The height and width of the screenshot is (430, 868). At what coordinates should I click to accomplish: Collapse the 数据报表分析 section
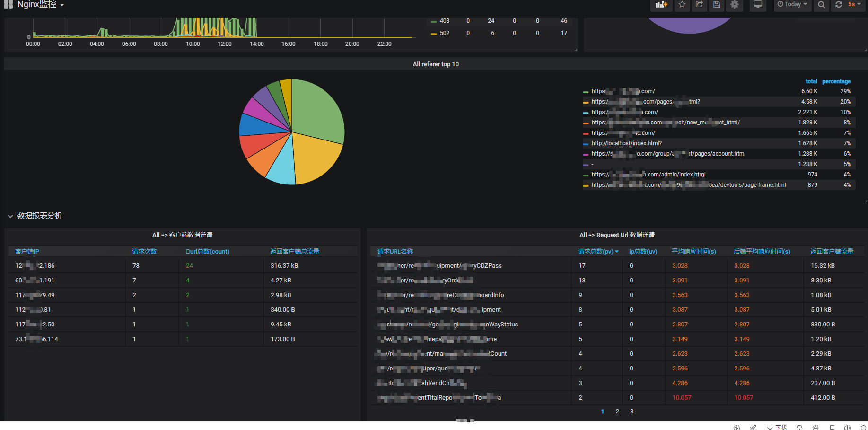coord(10,216)
